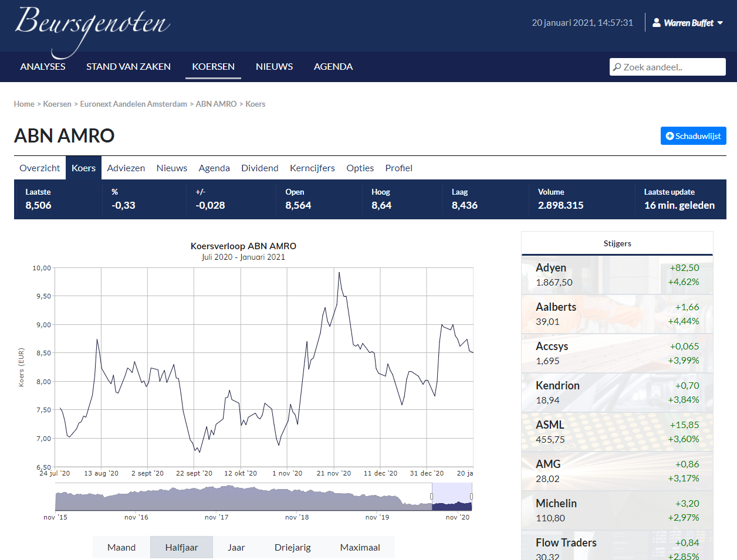Click the Stijgers panel header

pyautogui.click(x=617, y=244)
